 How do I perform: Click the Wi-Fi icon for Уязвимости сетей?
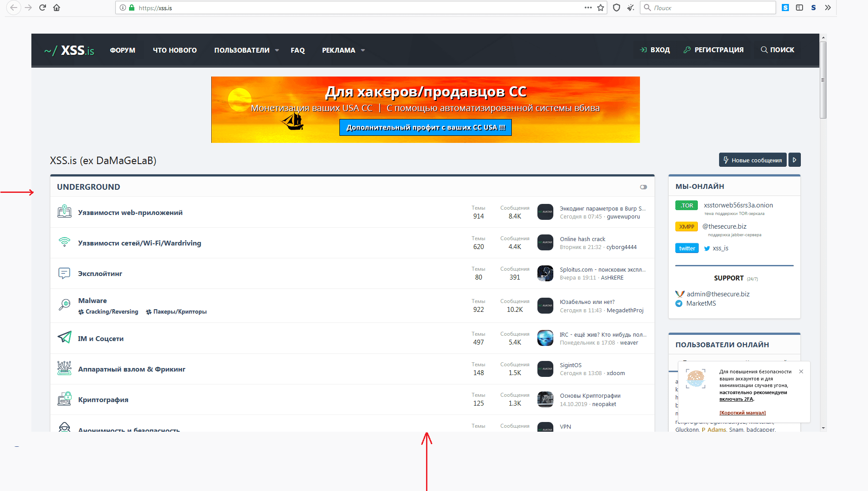pos(65,242)
